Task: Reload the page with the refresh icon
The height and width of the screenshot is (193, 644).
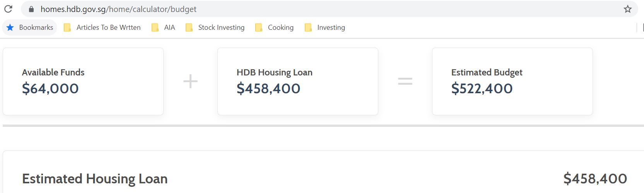Action: pos(8,9)
